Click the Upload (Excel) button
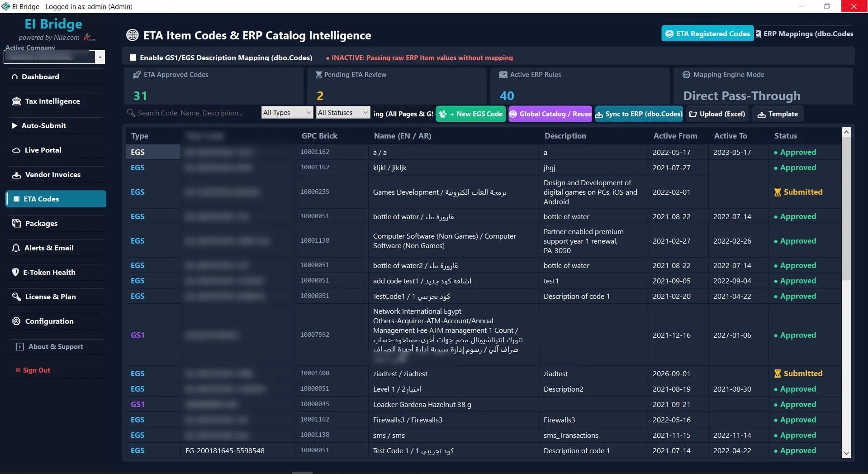The height and width of the screenshot is (474, 868). 717,114
